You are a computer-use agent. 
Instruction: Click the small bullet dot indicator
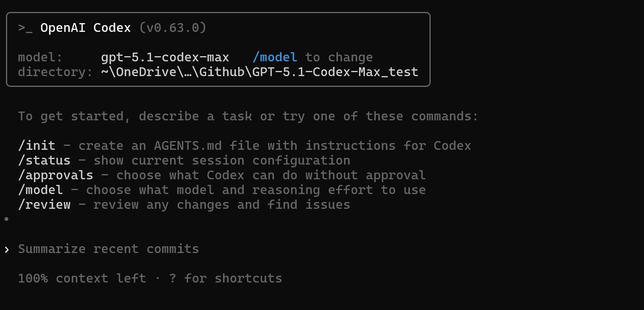(x=6, y=219)
